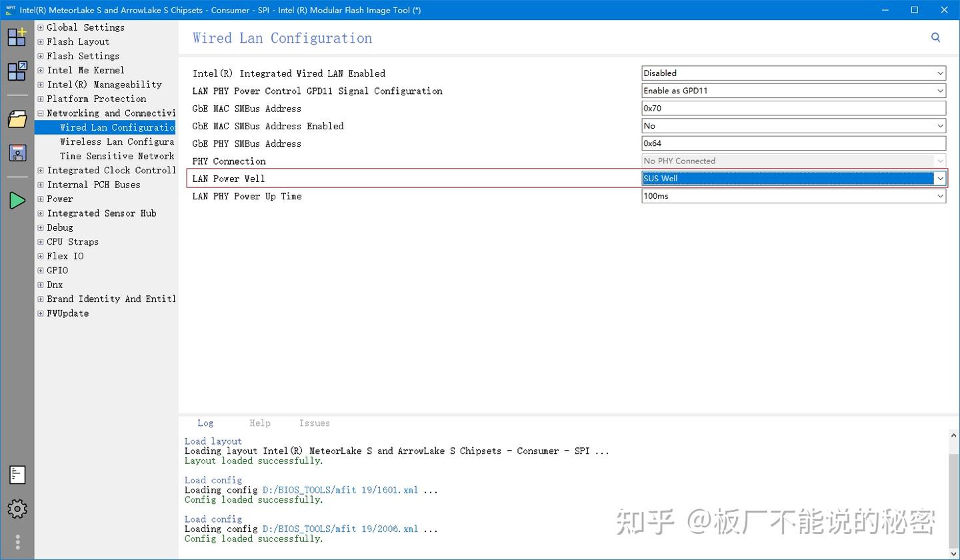Expand Flash Layout tree node
960x560 pixels.
[x=41, y=42]
